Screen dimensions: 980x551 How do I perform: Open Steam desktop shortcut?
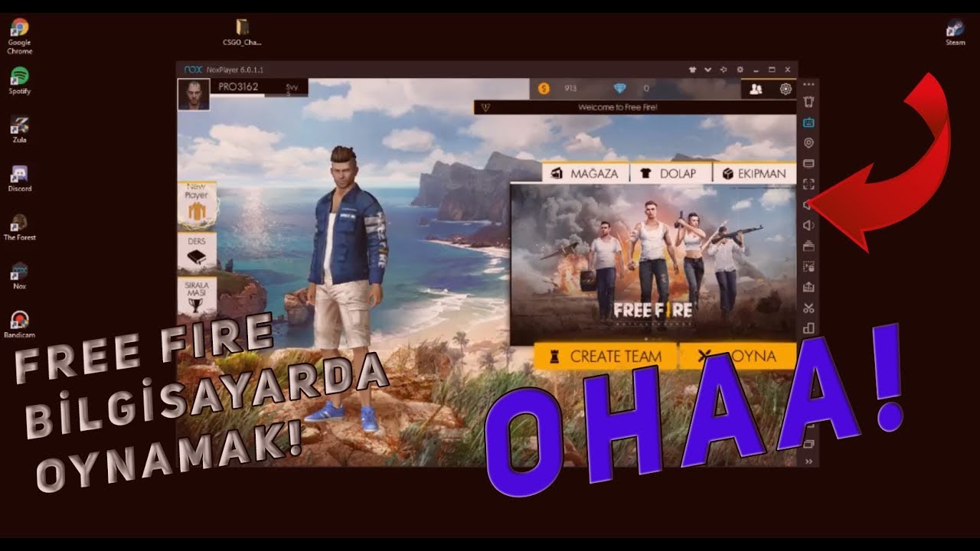coord(955,33)
